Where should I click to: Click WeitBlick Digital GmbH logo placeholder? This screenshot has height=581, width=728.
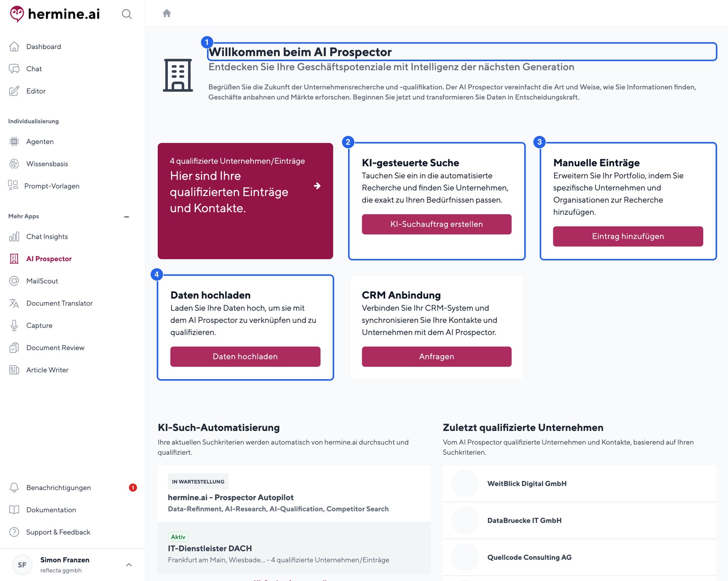click(x=465, y=484)
